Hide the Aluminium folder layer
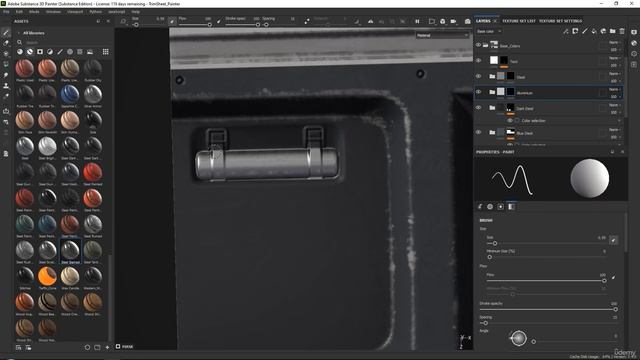This screenshot has height=360, width=640. coord(478,92)
